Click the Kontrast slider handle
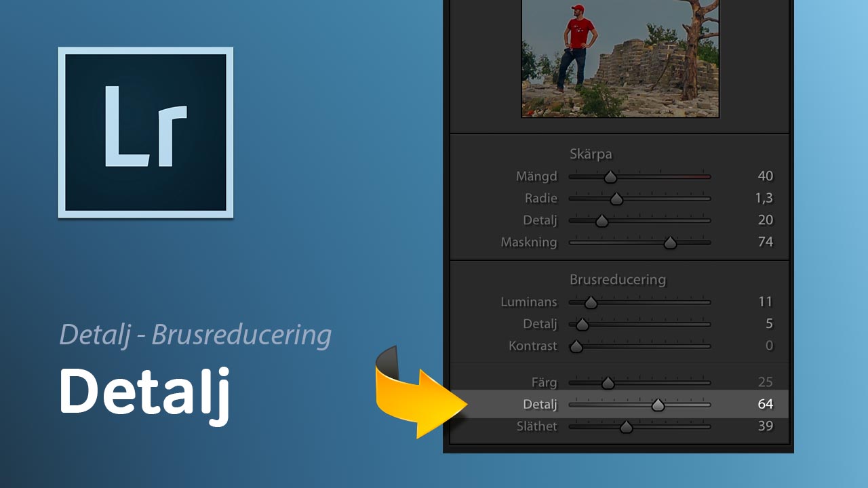Viewport: 868px width, 488px height. (x=576, y=346)
